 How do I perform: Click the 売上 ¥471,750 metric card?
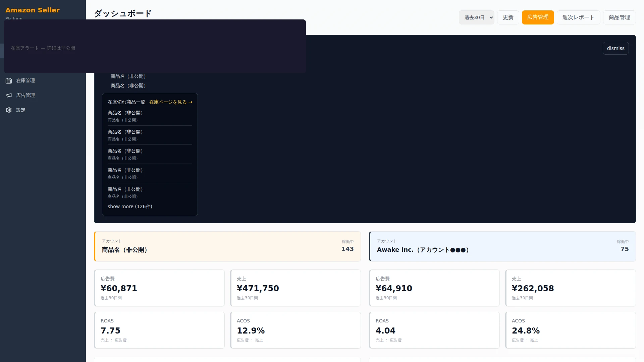tap(296, 288)
